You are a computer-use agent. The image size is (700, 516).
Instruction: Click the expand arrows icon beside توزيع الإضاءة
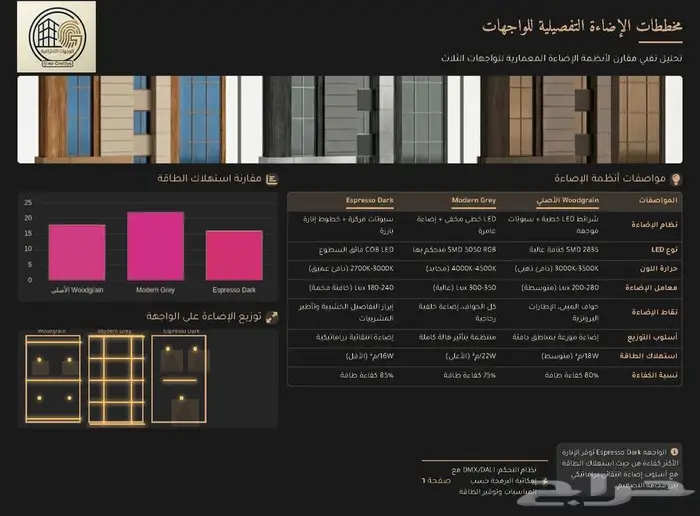click(271, 317)
